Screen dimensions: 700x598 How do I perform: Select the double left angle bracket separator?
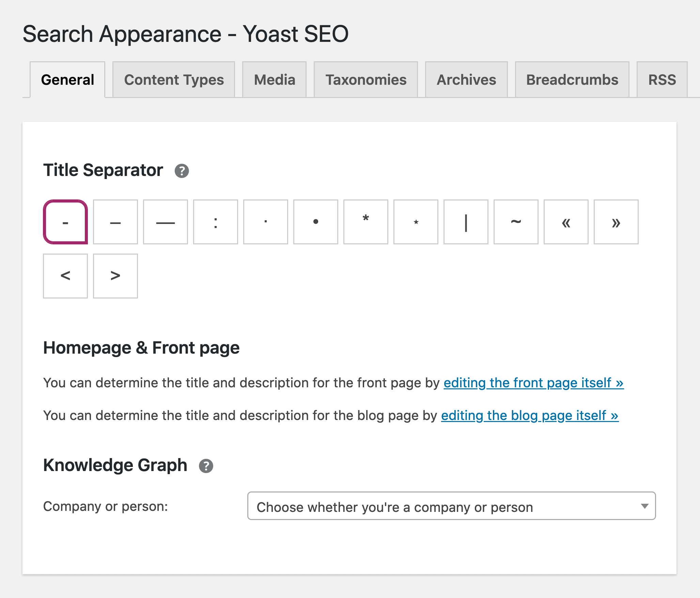point(565,223)
